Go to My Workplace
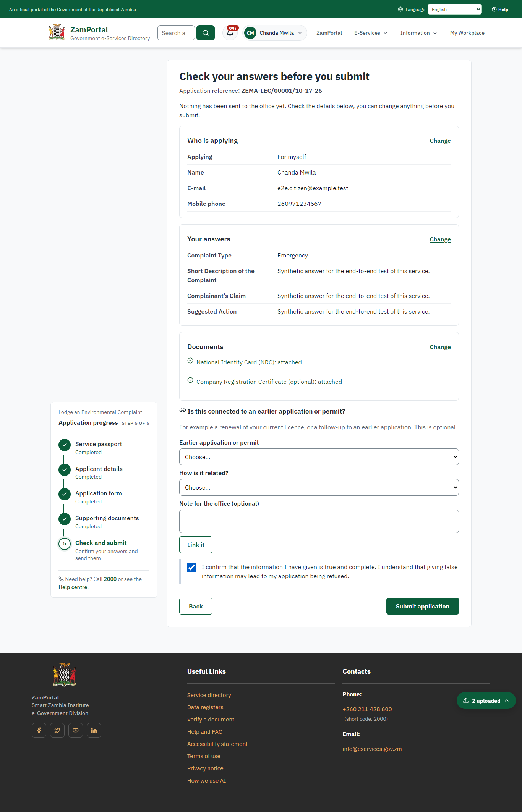522x812 pixels. tap(467, 33)
